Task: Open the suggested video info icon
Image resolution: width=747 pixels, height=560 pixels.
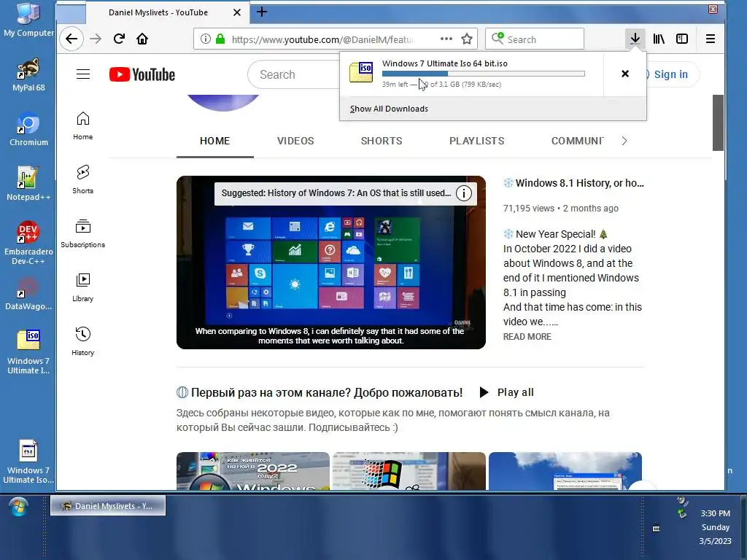Action: 464,193
